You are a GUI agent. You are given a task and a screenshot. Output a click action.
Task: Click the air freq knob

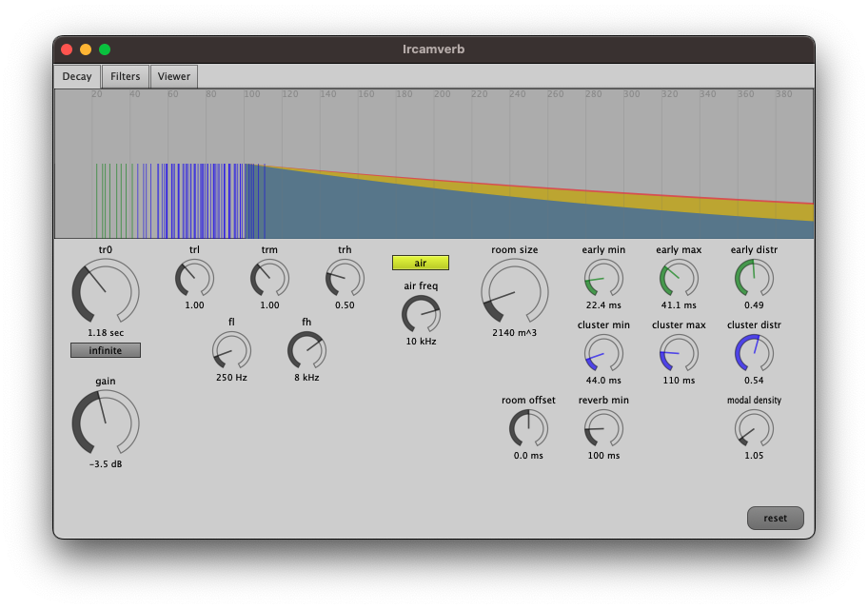(421, 315)
